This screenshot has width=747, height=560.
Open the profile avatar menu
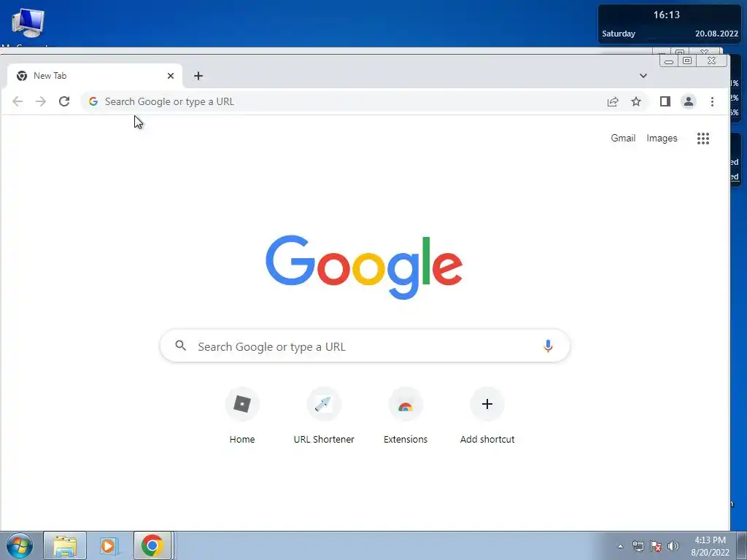(689, 101)
